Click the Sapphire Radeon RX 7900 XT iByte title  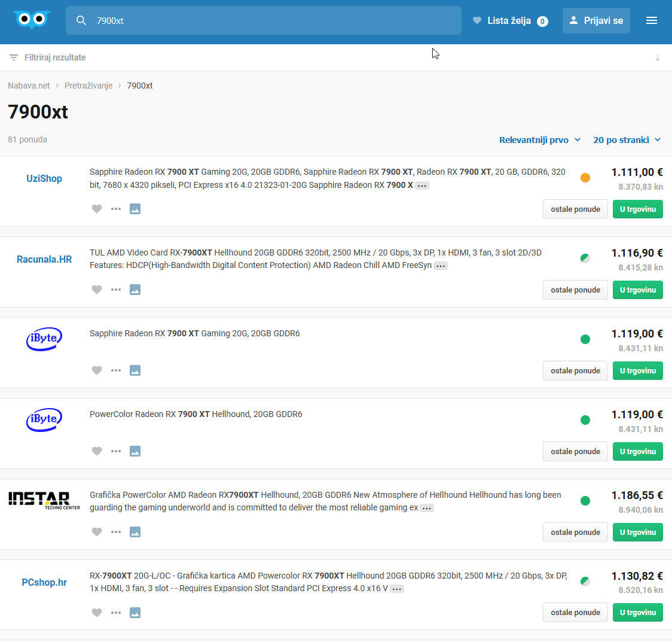click(x=194, y=333)
